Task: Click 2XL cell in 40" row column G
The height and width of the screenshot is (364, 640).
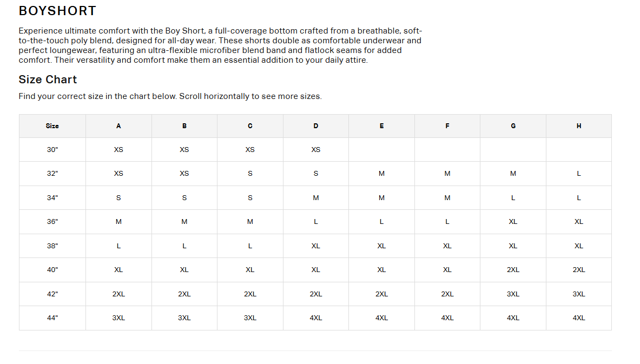Action: (x=513, y=270)
